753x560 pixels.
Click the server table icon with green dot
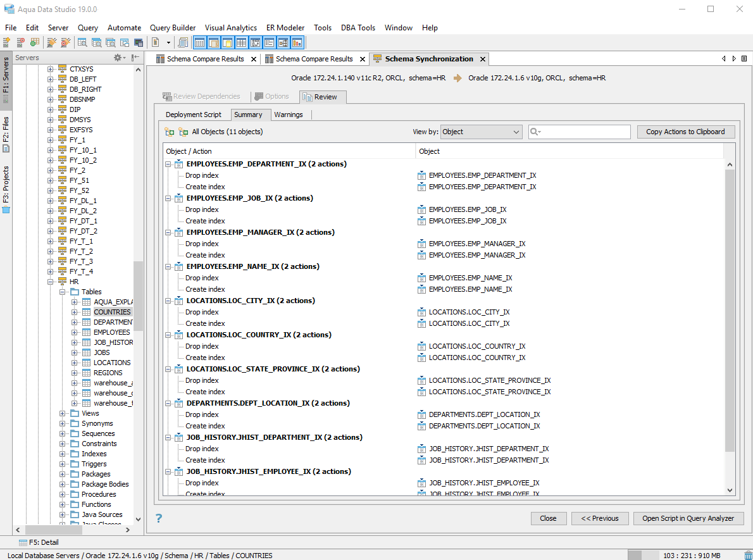point(34,43)
